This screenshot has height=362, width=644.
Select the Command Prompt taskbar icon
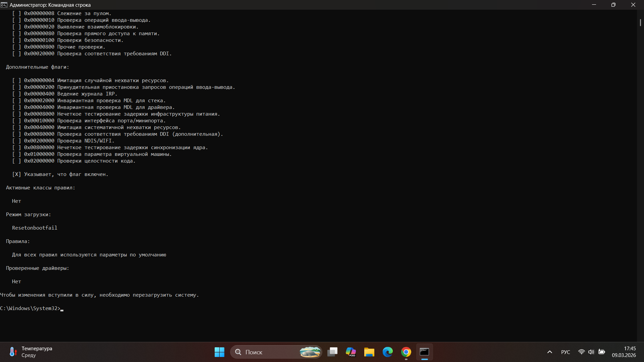coord(425,352)
